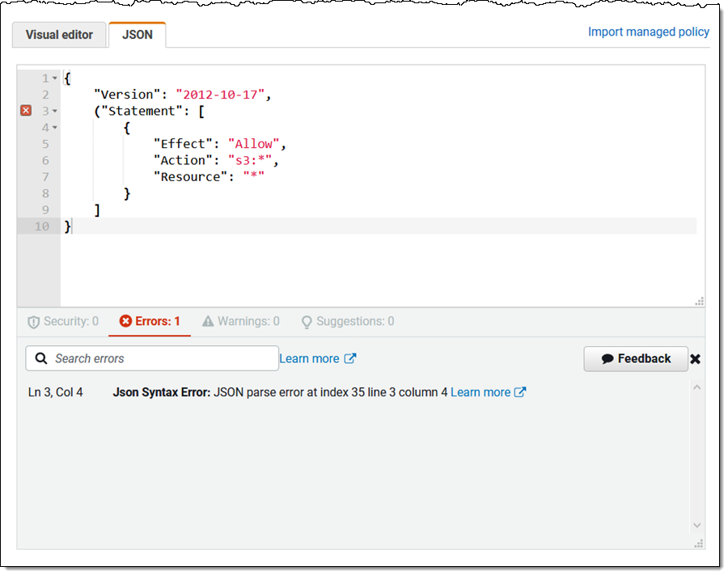Open the Warnings: 0 tab

point(240,322)
